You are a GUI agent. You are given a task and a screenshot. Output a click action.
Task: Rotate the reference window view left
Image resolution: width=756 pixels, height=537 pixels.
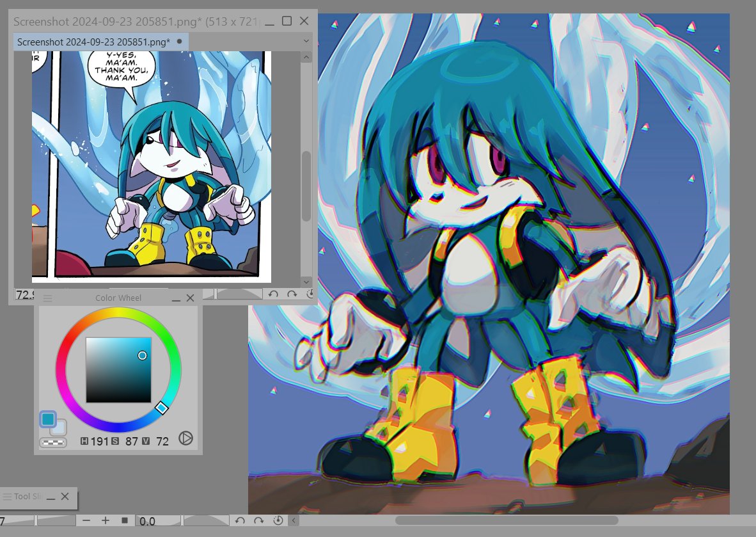[273, 293]
